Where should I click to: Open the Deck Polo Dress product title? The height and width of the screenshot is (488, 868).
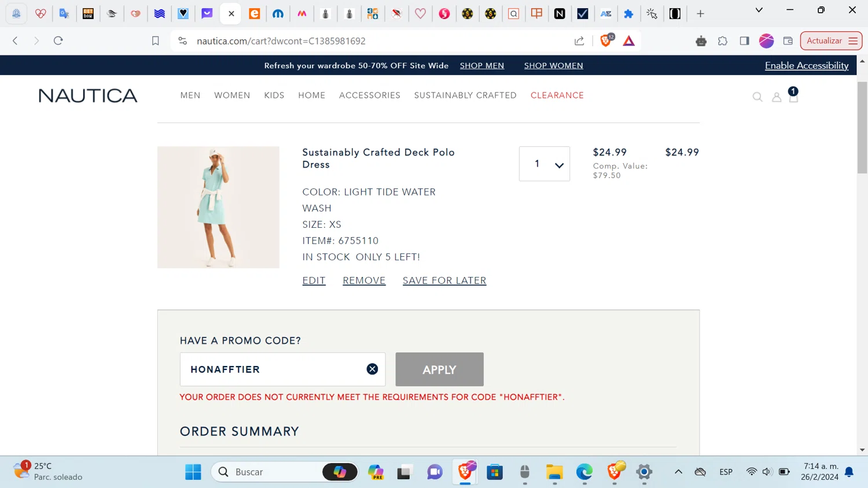378,158
